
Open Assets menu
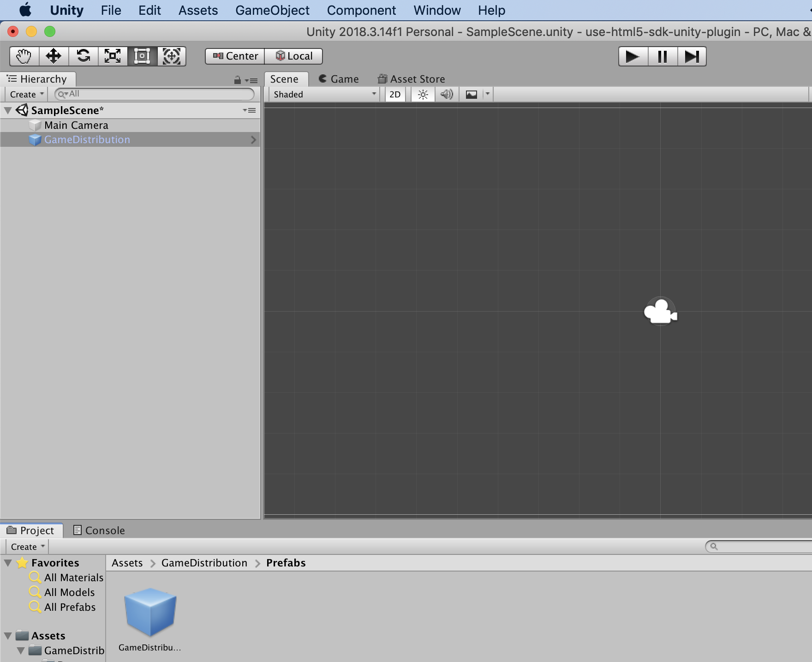198,10
